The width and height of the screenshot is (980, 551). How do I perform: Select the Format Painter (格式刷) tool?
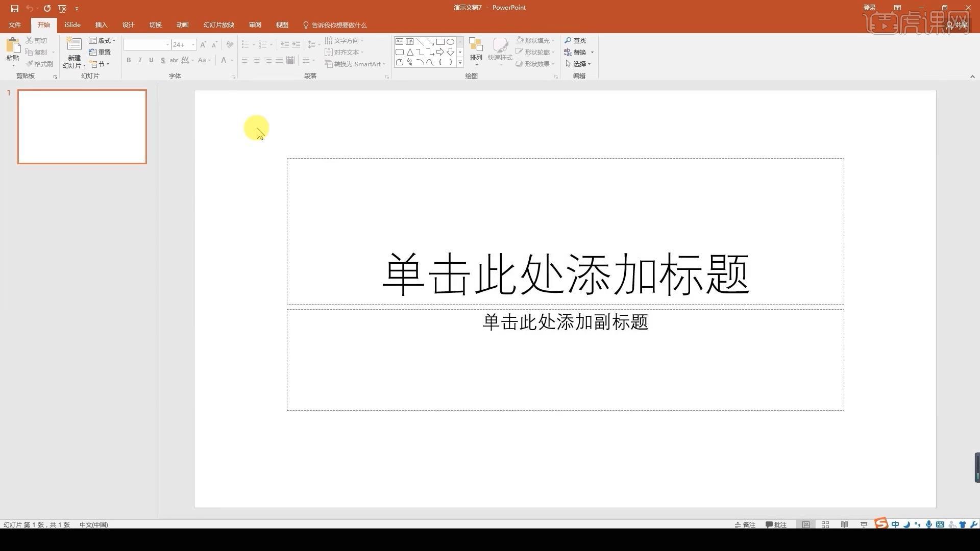(x=40, y=63)
